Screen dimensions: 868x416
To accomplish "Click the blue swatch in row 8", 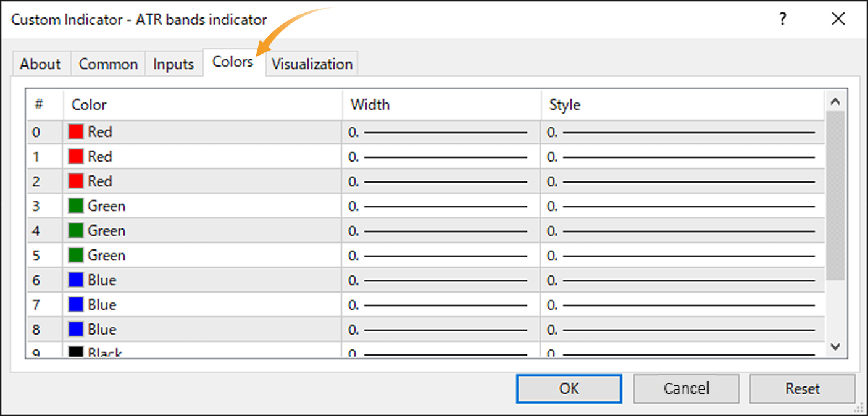I will 76,330.
